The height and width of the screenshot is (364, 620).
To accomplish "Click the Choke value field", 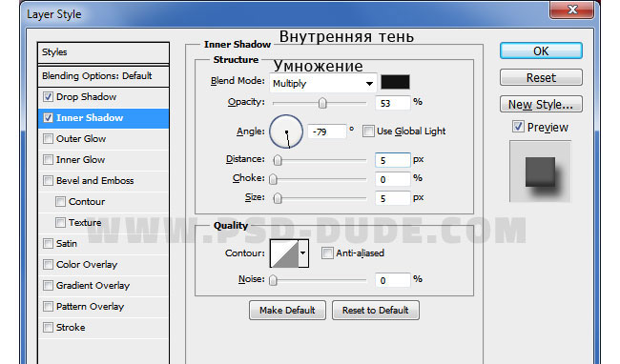I will [393, 179].
